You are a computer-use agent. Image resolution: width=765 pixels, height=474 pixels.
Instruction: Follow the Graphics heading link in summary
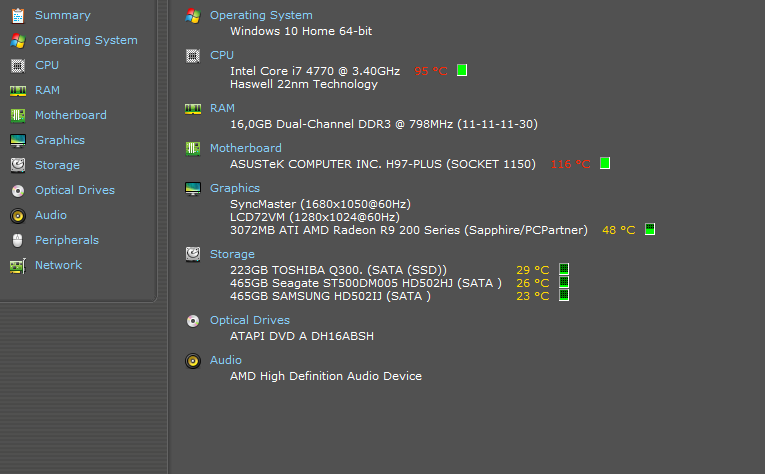tap(235, 188)
